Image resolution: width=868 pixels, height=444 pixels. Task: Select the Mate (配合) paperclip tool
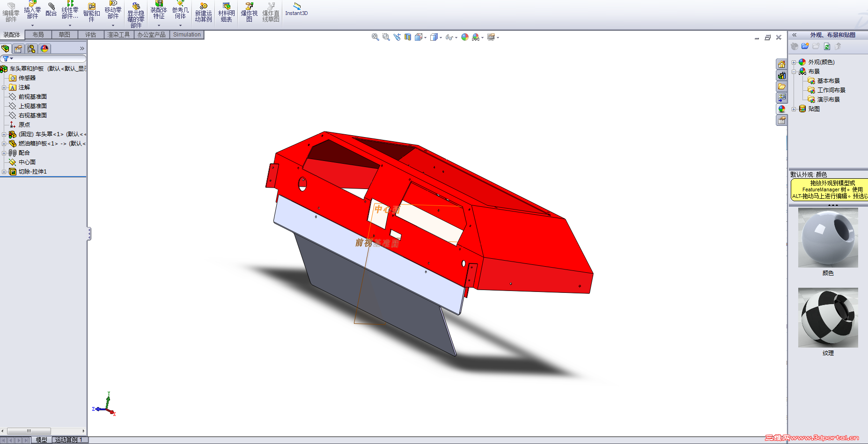click(x=51, y=10)
